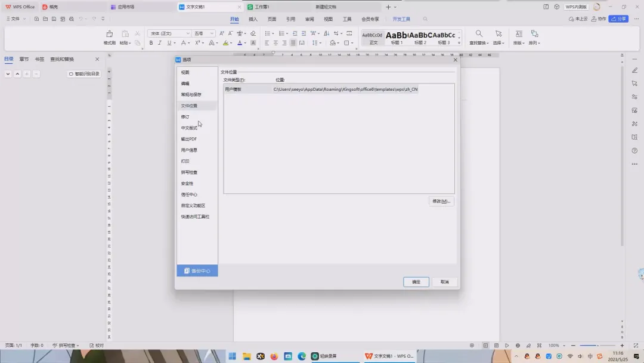Image resolution: width=644 pixels, height=363 pixels.
Task: Open the borders dropdown arrow
Action: (352, 43)
